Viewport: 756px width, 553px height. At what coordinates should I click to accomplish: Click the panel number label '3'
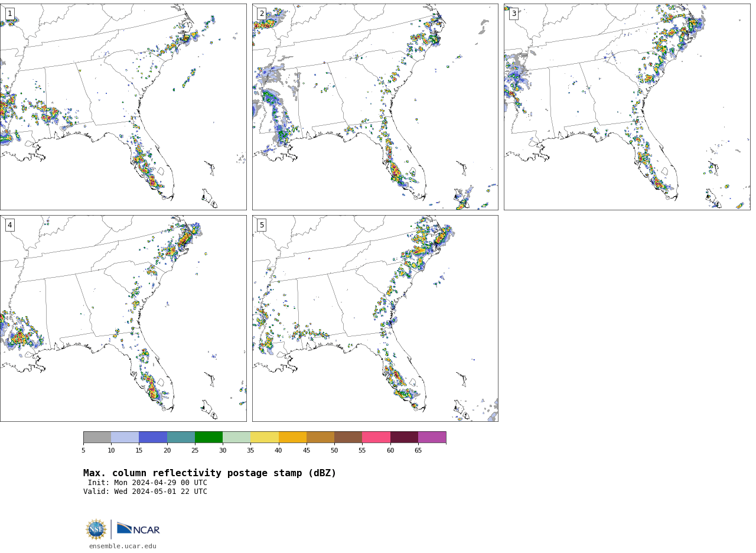point(513,14)
